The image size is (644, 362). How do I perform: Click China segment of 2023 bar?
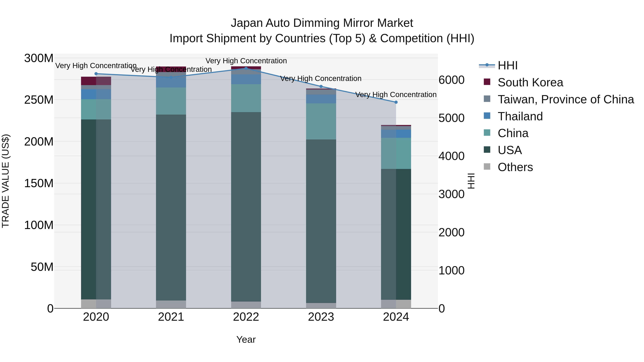pyautogui.click(x=321, y=121)
